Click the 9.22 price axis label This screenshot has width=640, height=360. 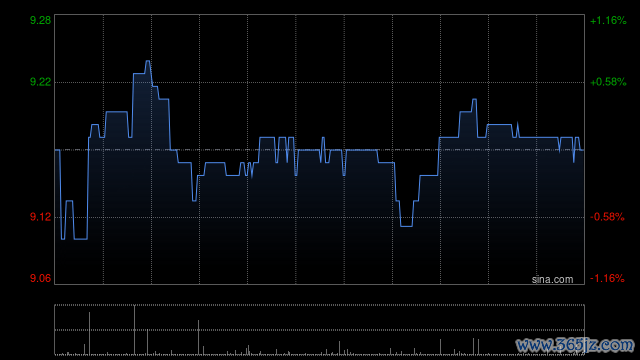(x=40, y=82)
